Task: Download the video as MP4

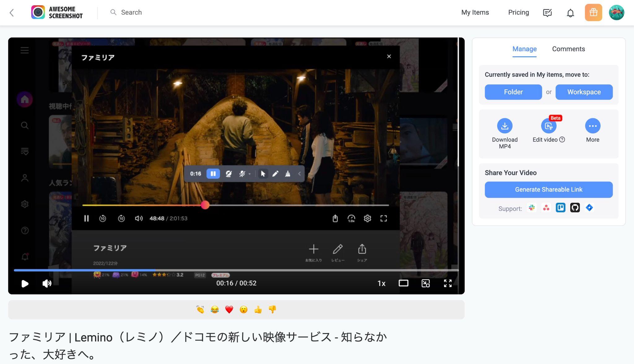Action: pos(505,126)
